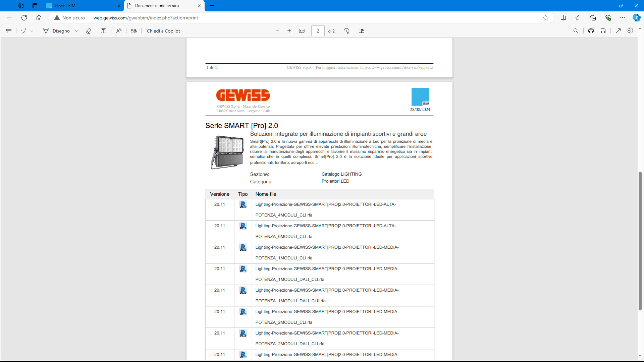Zoom in with the plus button
644x362 pixels.
click(x=289, y=31)
